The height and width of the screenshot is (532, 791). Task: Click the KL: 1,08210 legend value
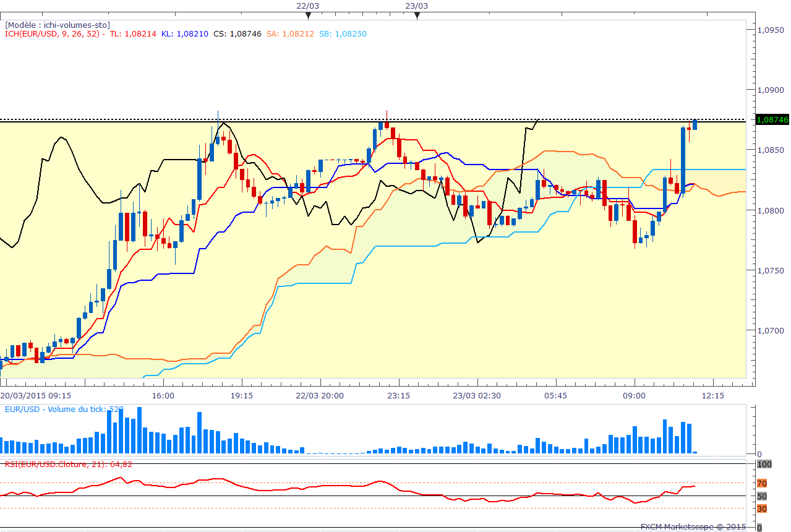185,34
